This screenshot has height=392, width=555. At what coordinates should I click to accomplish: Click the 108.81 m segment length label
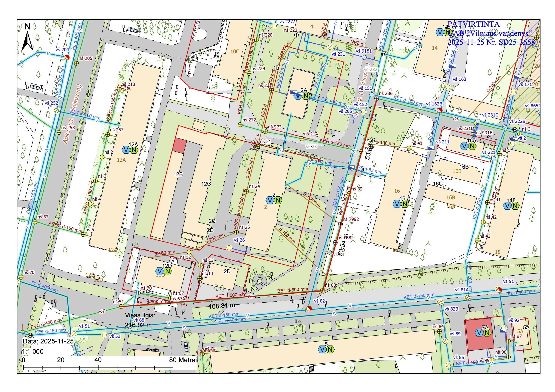click(x=222, y=306)
